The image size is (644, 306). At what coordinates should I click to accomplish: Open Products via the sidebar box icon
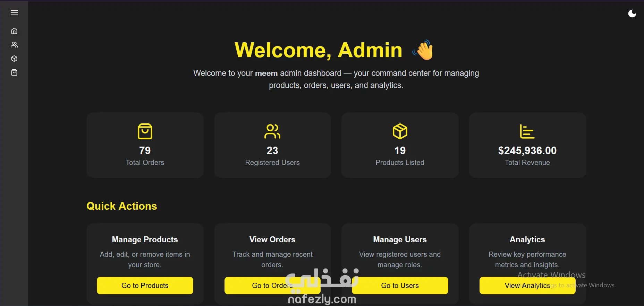click(14, 59)
